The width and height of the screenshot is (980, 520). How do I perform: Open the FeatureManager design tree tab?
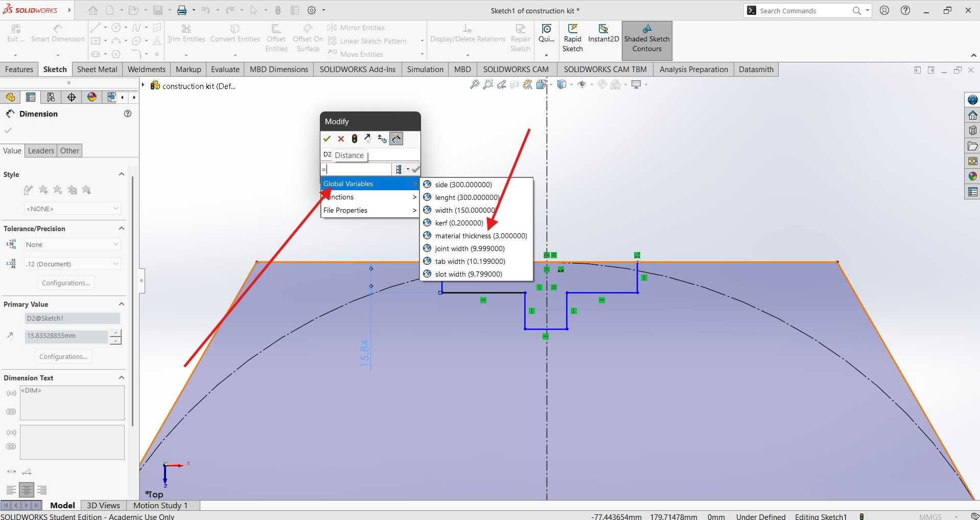[x=10, y=97]
